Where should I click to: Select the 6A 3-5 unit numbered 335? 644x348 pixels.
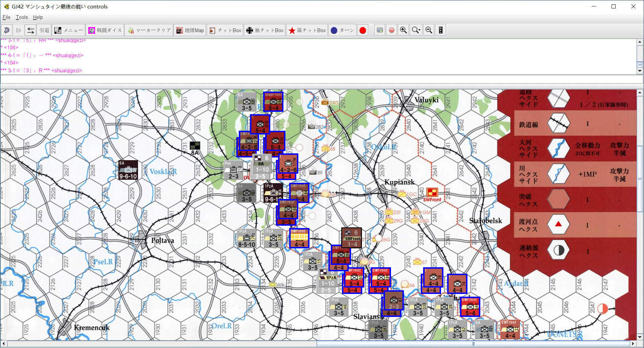click(484, 329)
